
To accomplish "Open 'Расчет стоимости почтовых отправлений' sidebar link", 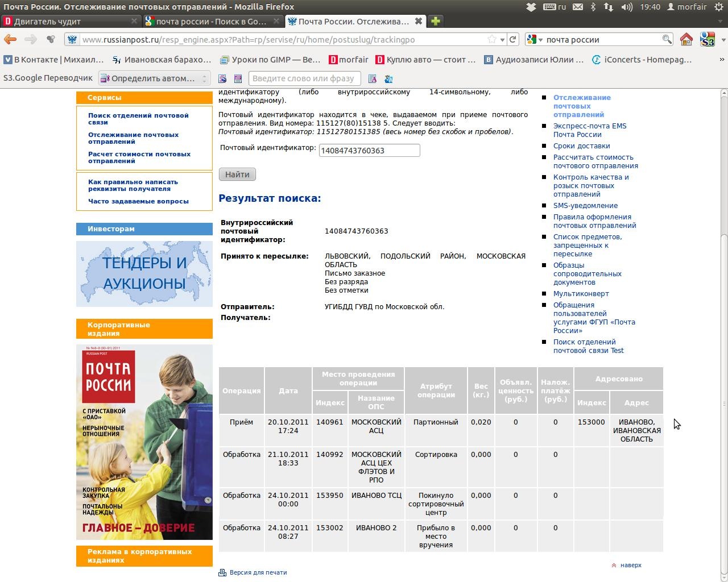I will 139,157.
